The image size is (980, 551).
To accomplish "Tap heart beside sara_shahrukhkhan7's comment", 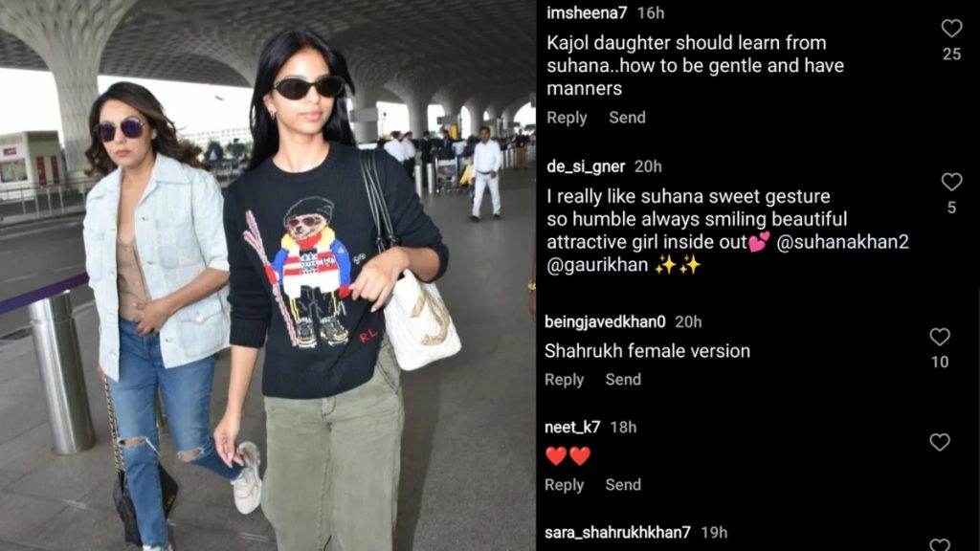I will (x=940, y=544).
